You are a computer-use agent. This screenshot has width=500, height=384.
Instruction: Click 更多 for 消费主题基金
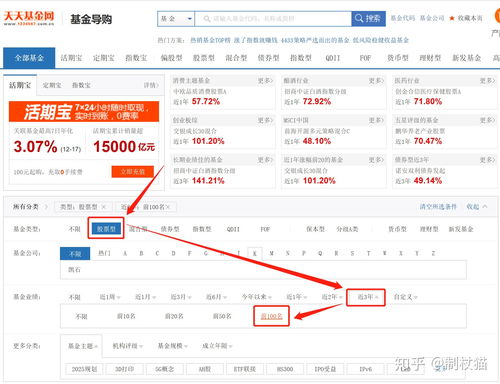265,81
